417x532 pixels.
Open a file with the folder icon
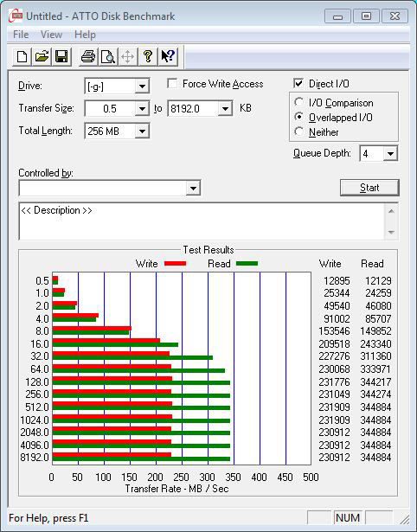[x=42, y=56]
